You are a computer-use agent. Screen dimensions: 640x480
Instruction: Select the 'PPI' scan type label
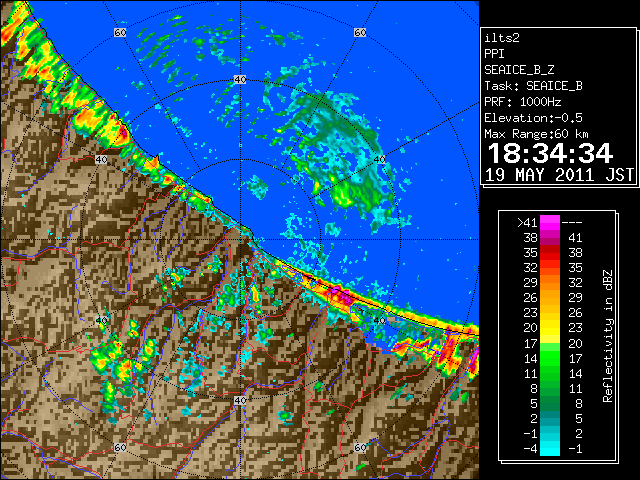coord(494,54)
